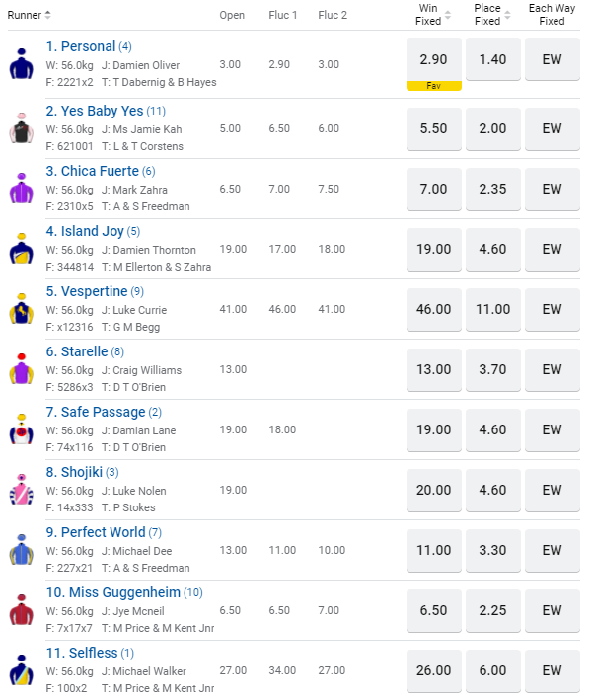Click Chica Fuerte's purple silks icon

point(21,189)
